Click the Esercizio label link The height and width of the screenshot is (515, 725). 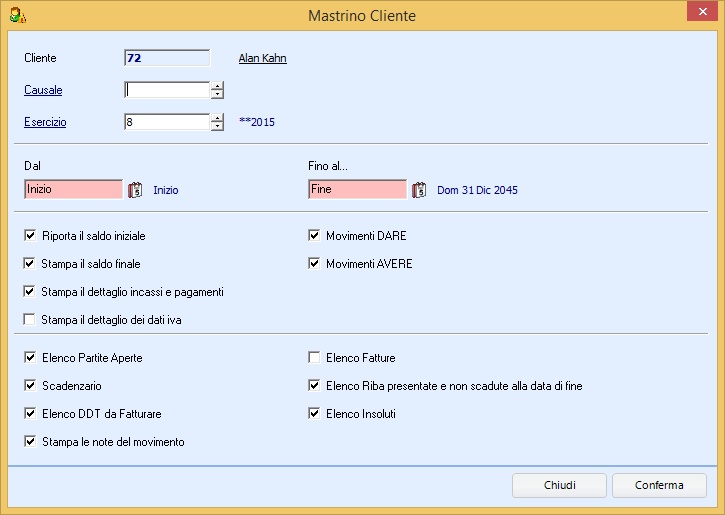[45, 122]
